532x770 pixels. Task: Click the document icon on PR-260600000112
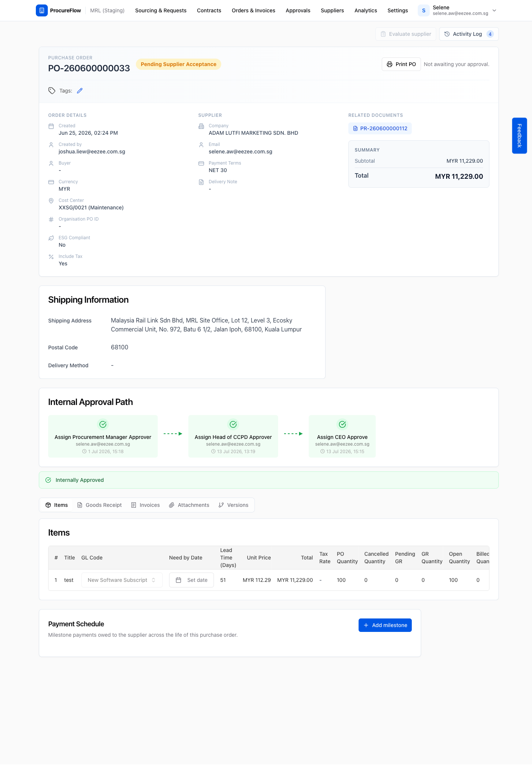pos(355,128)
